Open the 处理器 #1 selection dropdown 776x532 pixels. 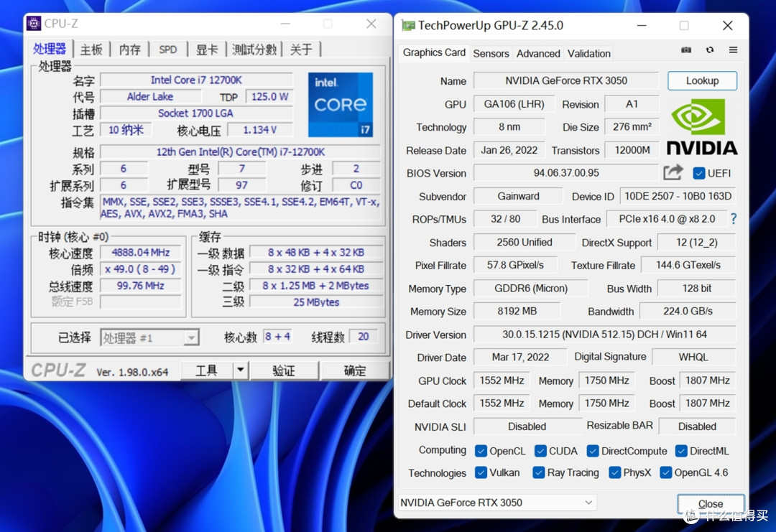coord(150,337)
